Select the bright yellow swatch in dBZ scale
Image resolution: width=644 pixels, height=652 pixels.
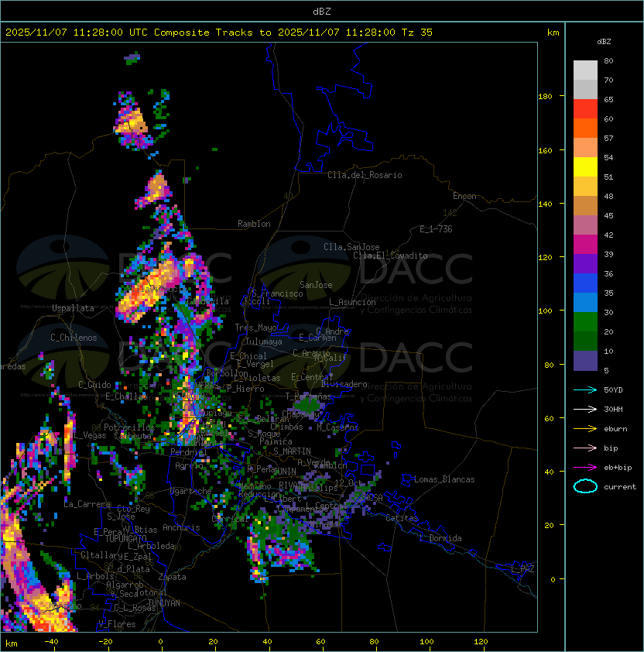[x=585, y=166]
